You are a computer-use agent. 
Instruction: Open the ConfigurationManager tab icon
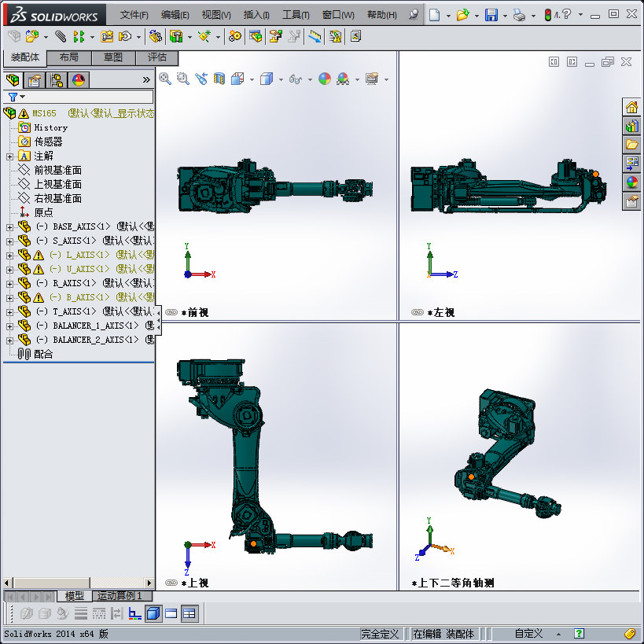point(57,79)
